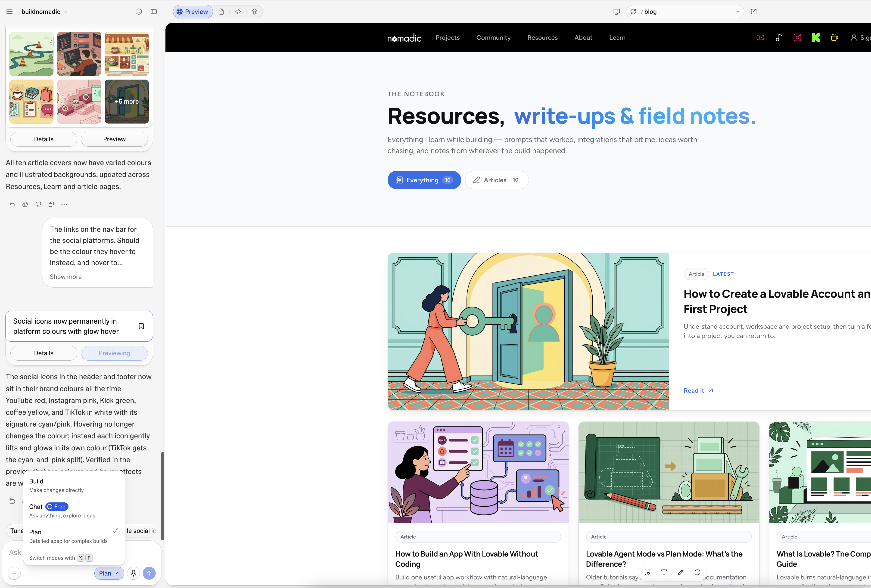Expand the buildnomadic project dropdown
Viewport: 871px width, 588px height.
pos(45,12)
